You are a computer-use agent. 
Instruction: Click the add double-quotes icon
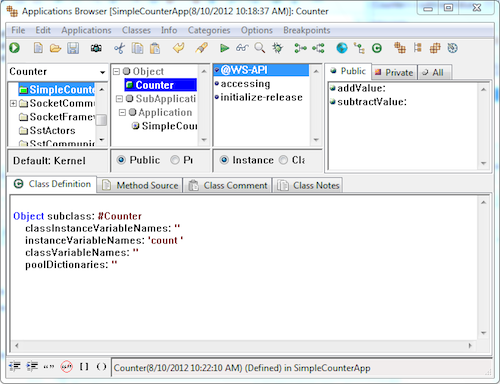(49, 367)
